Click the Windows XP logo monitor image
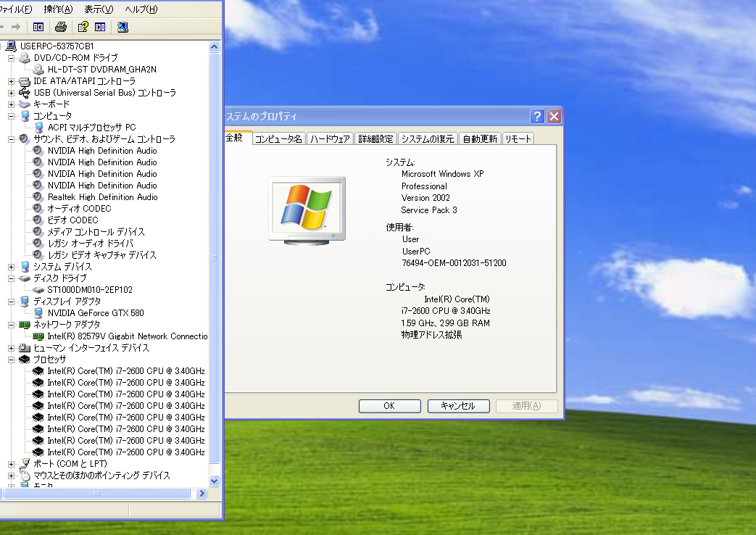Screen dimensions: 756x535 pyautogui.click(x=307, y=211)
